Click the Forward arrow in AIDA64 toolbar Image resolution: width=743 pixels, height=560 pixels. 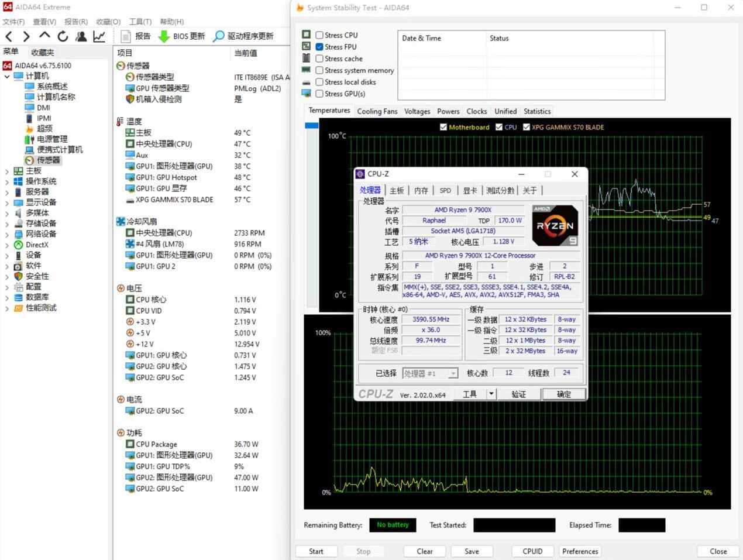26,37
